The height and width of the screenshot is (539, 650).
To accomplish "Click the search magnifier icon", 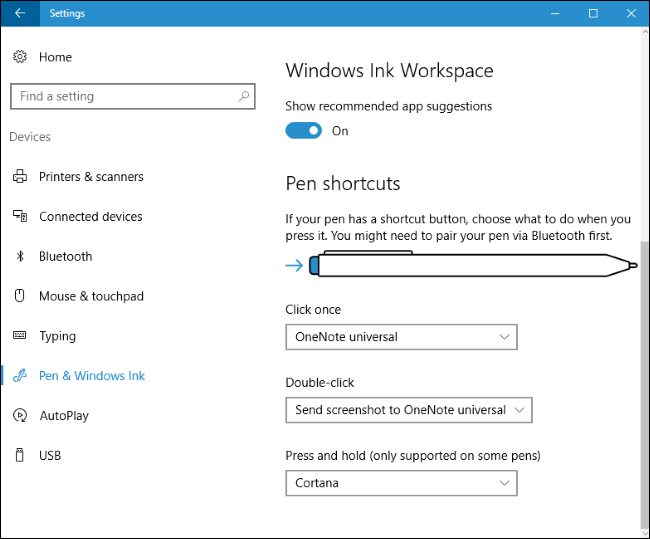I will tap(244, 97).
